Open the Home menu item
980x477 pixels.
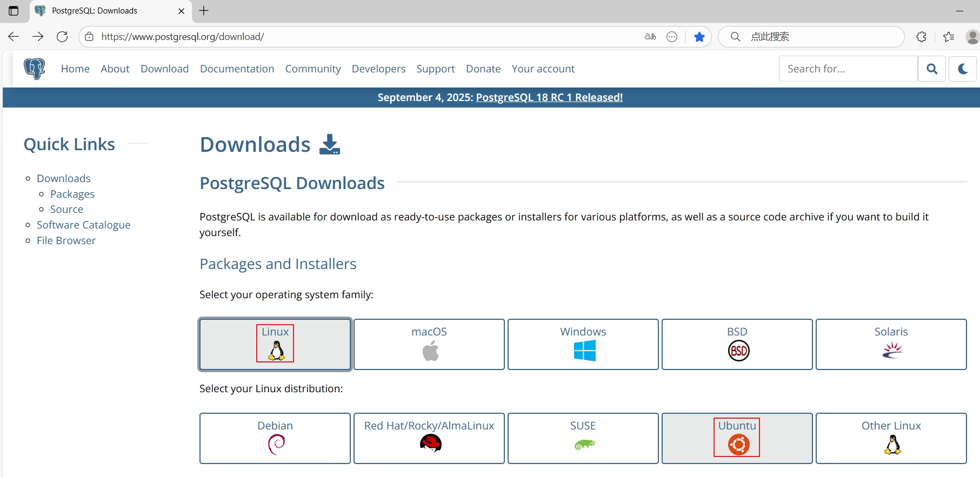(75, 69)
